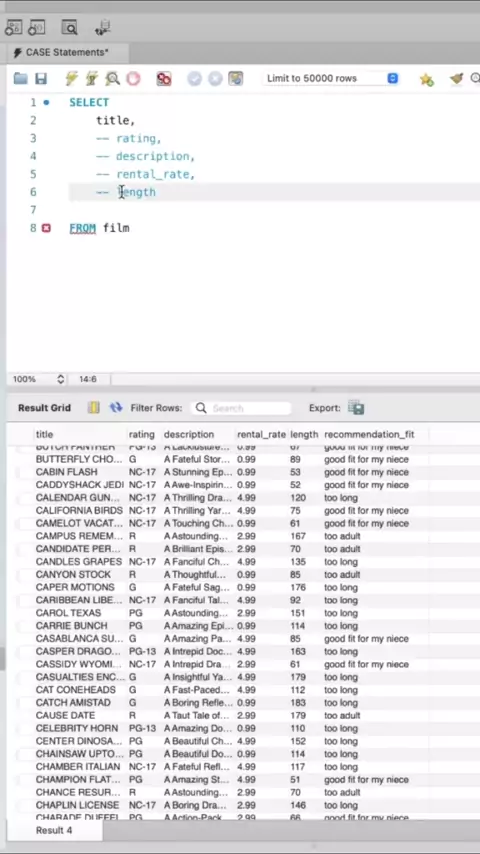Switch to Result 4 tab
The height and width of the screenshot is (854, 480).
pyautogui.click(x=54, y=830)
